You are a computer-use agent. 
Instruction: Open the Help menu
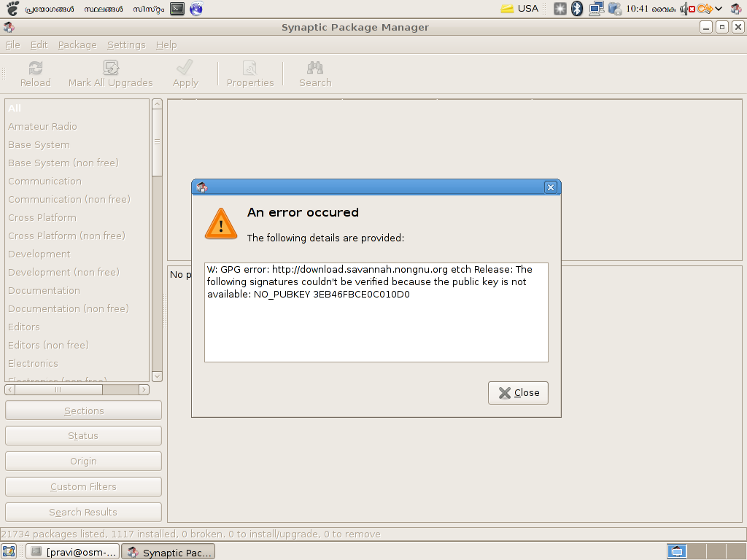tap(166, 44)
